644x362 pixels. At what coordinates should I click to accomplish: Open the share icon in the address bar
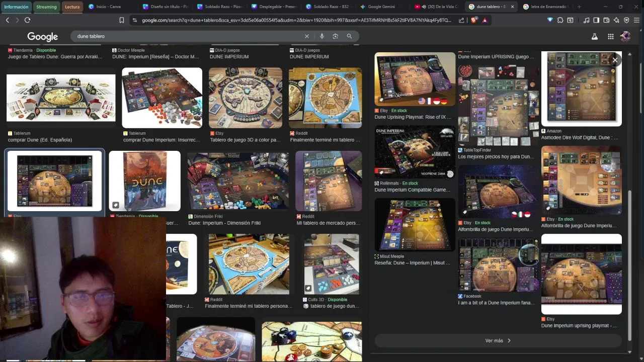[x=461, y=20]
